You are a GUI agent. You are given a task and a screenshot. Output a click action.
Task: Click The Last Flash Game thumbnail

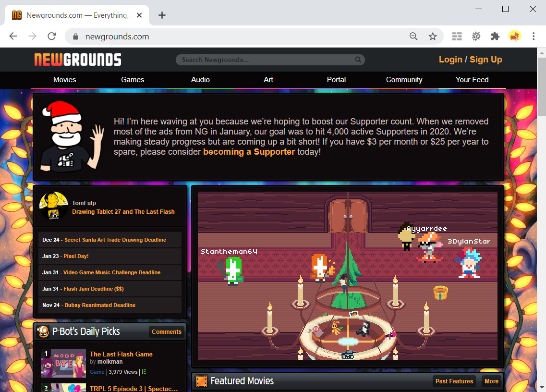[x=63, y=363]
